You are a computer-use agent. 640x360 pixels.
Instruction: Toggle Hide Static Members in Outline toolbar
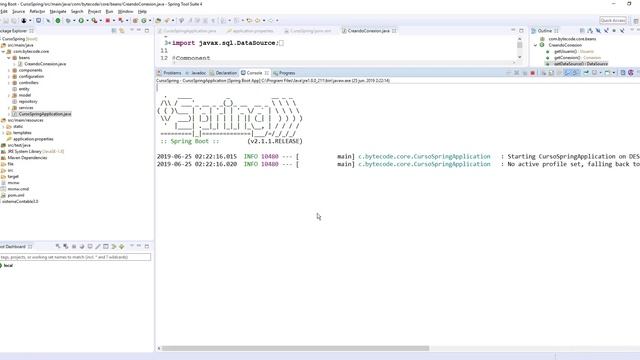click(x=606, y=31)
